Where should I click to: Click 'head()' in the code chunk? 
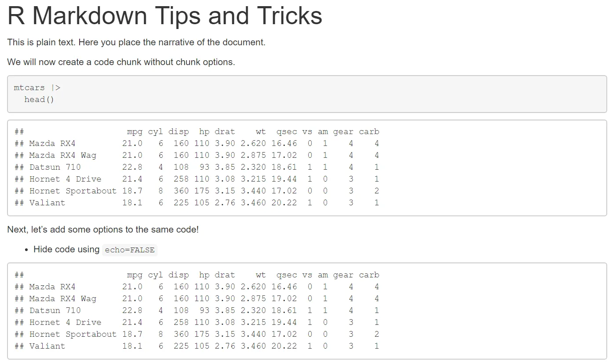39,99
